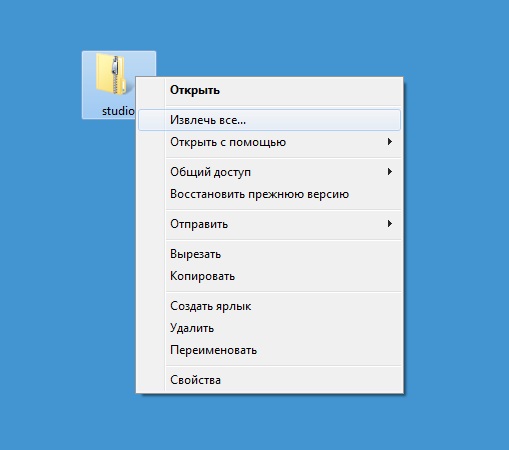Open the Открыть с помощью submenu item
The height and width of the screenshot is (450, 509).
pyautogui.click(x=269, y=142)
